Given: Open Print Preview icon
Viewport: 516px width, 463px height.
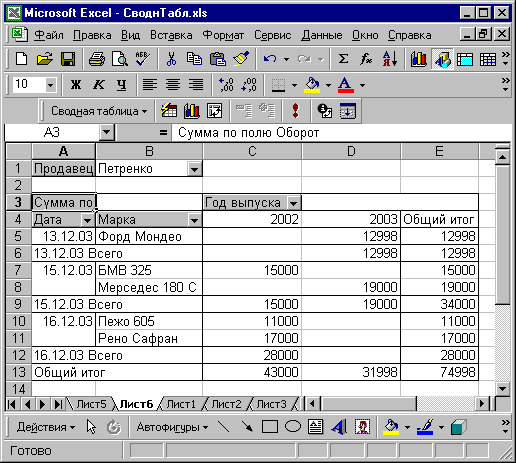Looking at the screenshot, I should tap(119, 59).
